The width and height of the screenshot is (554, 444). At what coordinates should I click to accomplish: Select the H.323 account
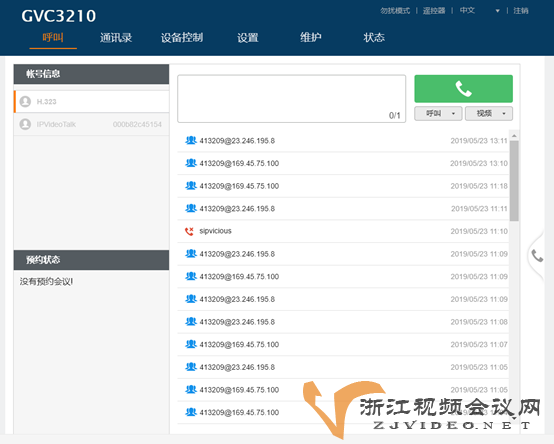pyautogui.click(x=92, y=102)
